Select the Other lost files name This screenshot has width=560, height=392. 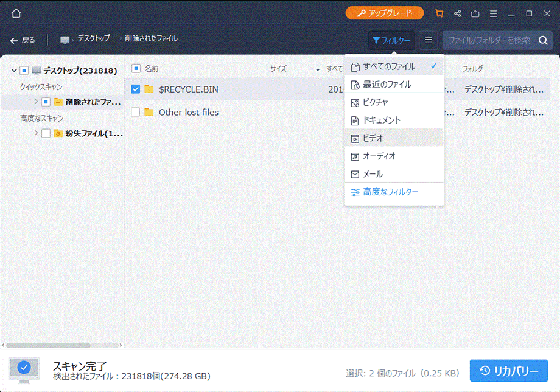[189, 112]
